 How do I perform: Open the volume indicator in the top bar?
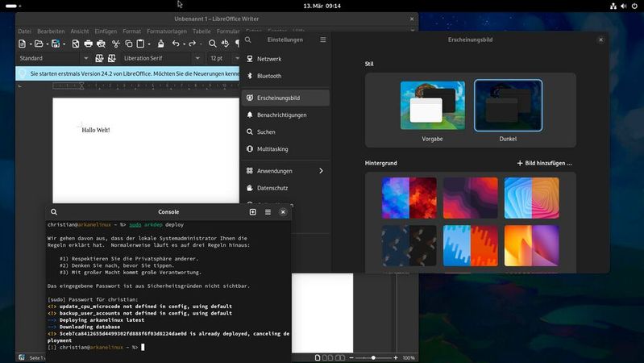coord(624,6)
